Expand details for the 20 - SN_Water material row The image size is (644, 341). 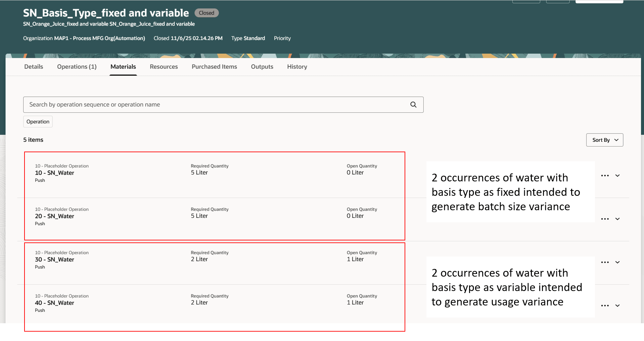(617, 219)
